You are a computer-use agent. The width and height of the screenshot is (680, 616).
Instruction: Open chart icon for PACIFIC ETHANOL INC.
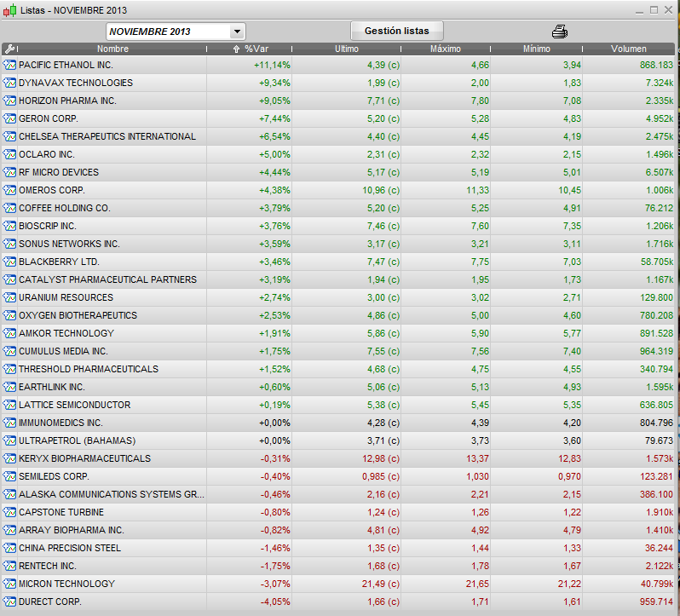coord(9,65)
